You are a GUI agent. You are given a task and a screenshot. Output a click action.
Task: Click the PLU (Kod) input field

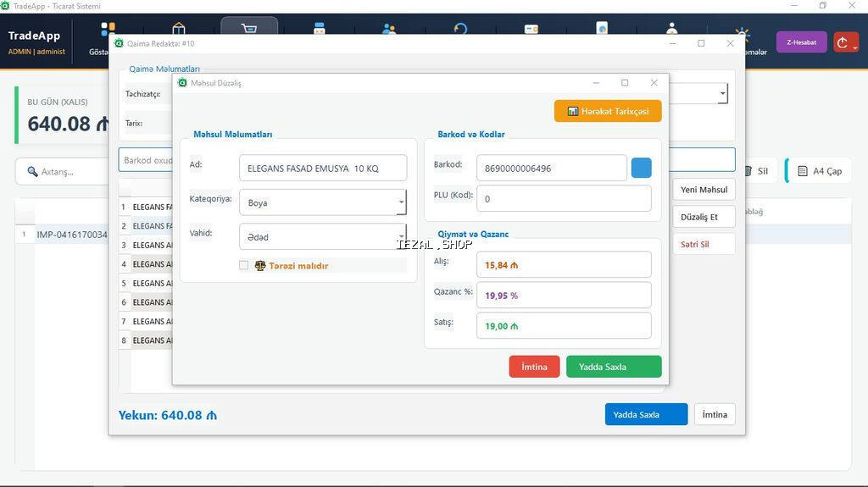pos(564,199)
